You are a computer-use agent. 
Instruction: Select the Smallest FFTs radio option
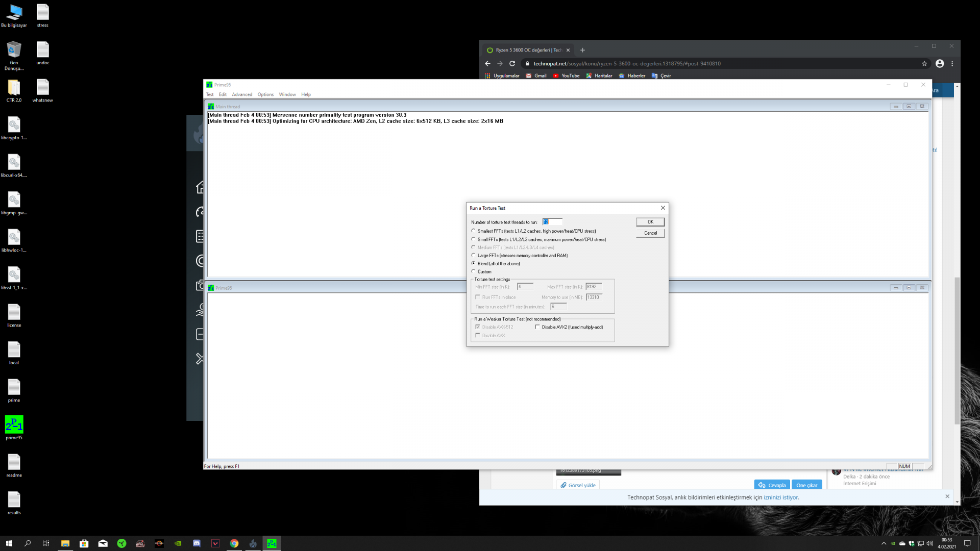[x=473, y=231]
